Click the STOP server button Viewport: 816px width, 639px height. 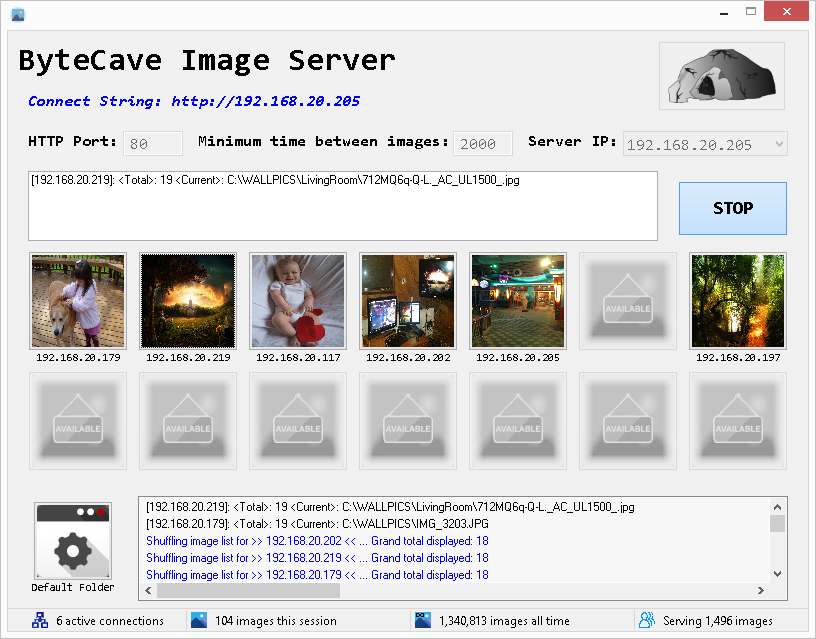point(732,208)
